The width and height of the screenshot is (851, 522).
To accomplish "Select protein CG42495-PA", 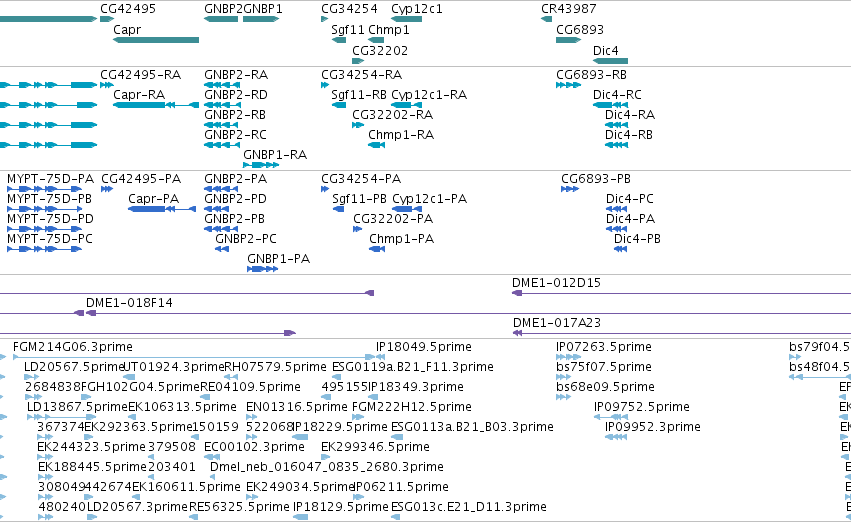I will tap(141, 179).
